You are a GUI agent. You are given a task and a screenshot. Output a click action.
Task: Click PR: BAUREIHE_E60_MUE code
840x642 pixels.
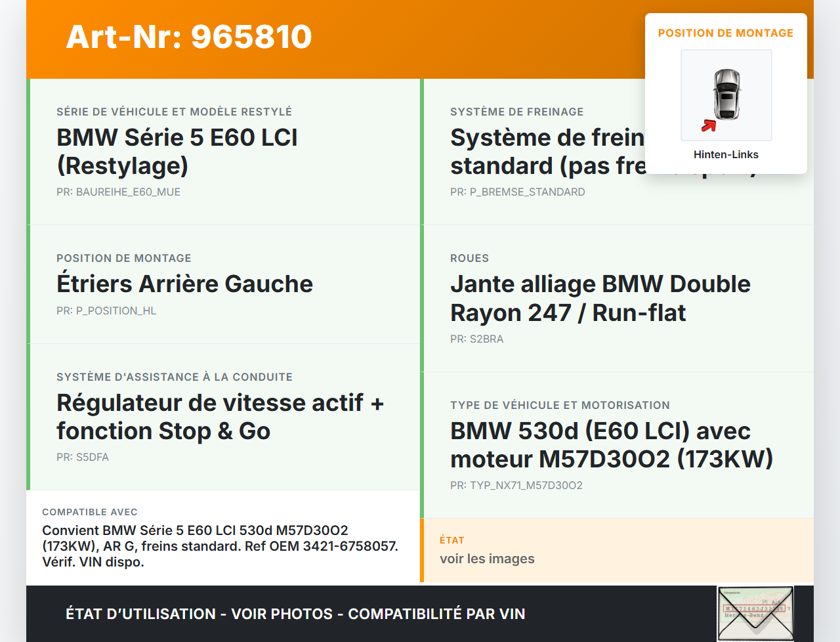point(118,192)
